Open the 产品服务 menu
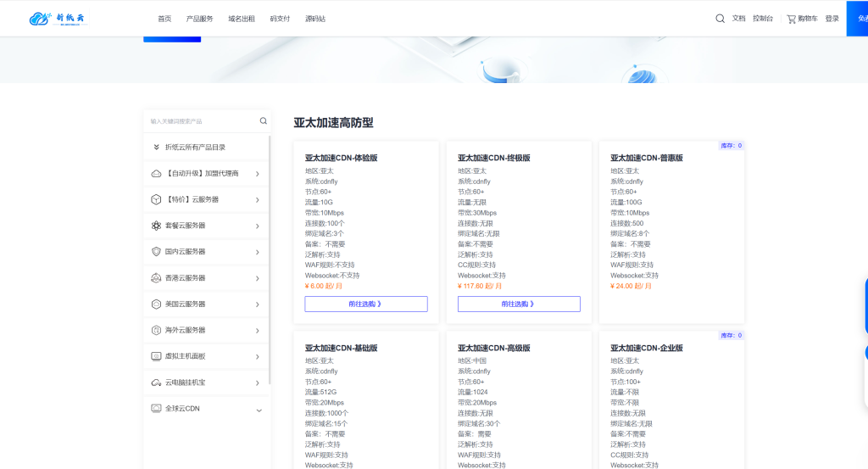The height and width of the screenshot is (469, 868). coord(199,19)
